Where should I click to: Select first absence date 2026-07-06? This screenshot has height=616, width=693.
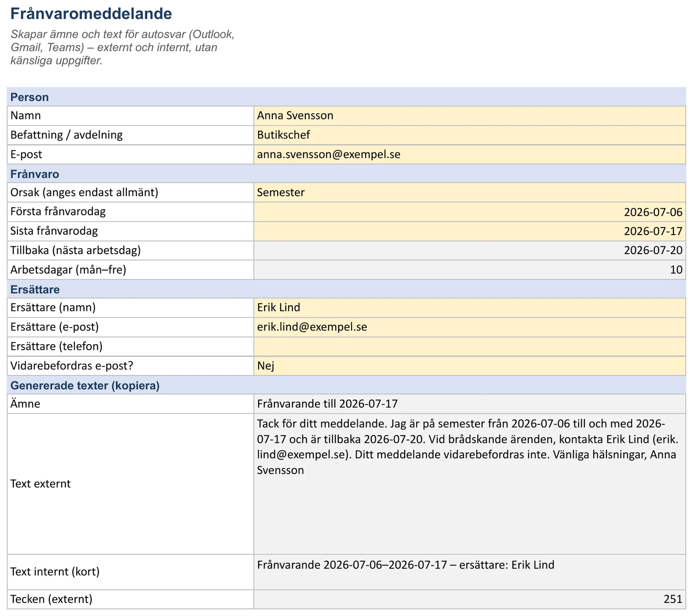click(x=470, y=212)
